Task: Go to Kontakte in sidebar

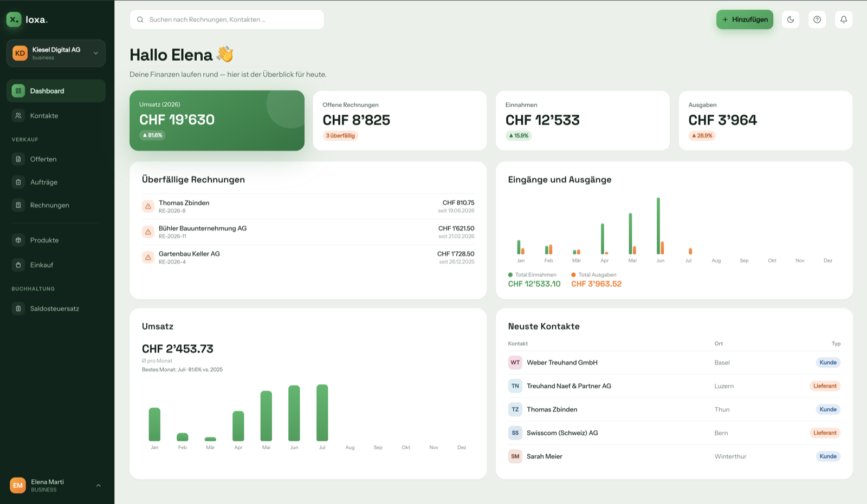Action: click(x=56, y=116)
